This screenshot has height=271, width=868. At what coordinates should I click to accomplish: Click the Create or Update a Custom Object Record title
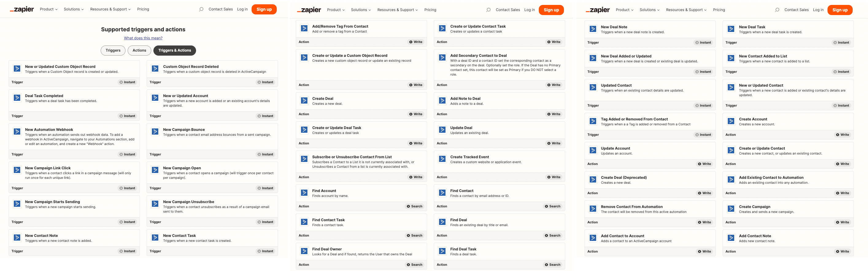click(349, 56)
